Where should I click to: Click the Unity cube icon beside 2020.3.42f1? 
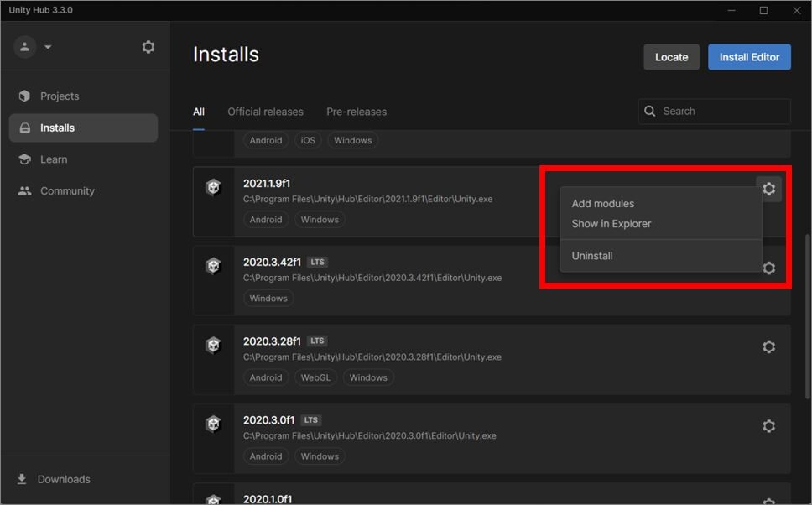213,265
